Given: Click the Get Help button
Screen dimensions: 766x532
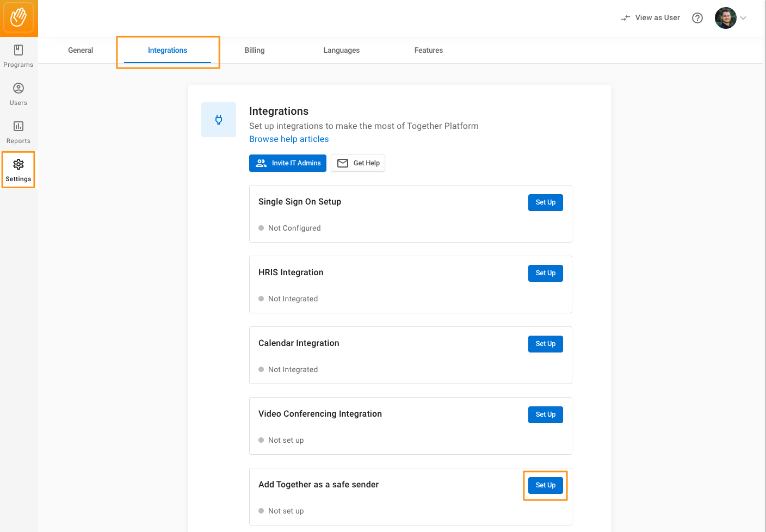Looking at the screenshot, I should [x=358, y=163].
